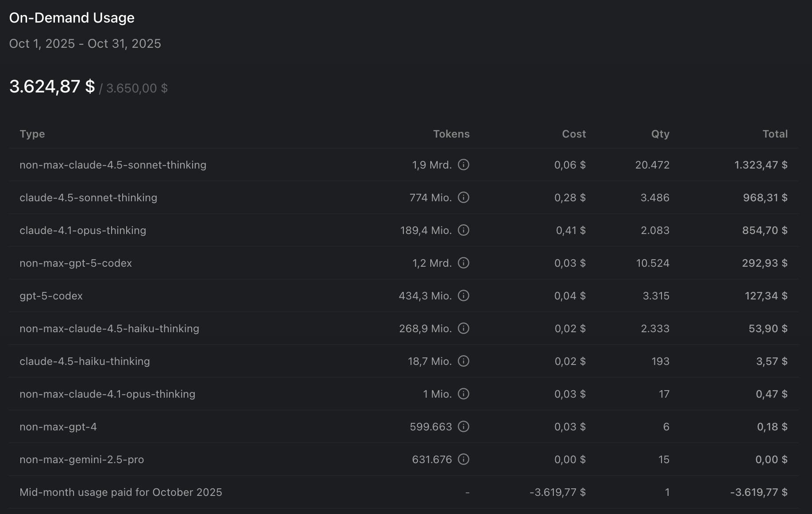Select the -3.619,77 $ value in Cost column
The width and height of the screenshot is (812, 514).
pos(557,492)
